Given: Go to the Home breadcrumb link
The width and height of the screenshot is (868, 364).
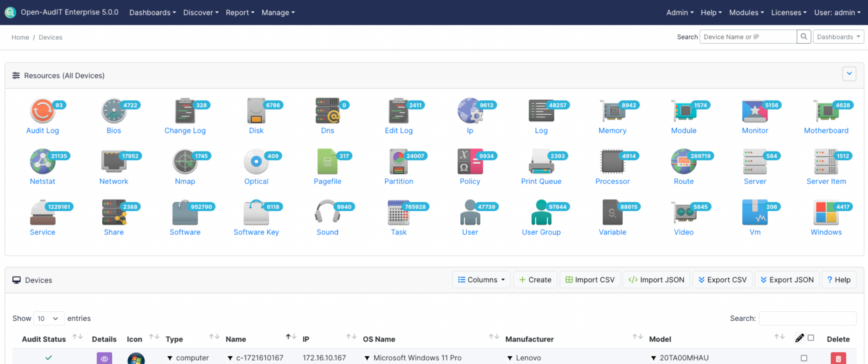Looking at the screenshot, I should [x=20, y=37].
